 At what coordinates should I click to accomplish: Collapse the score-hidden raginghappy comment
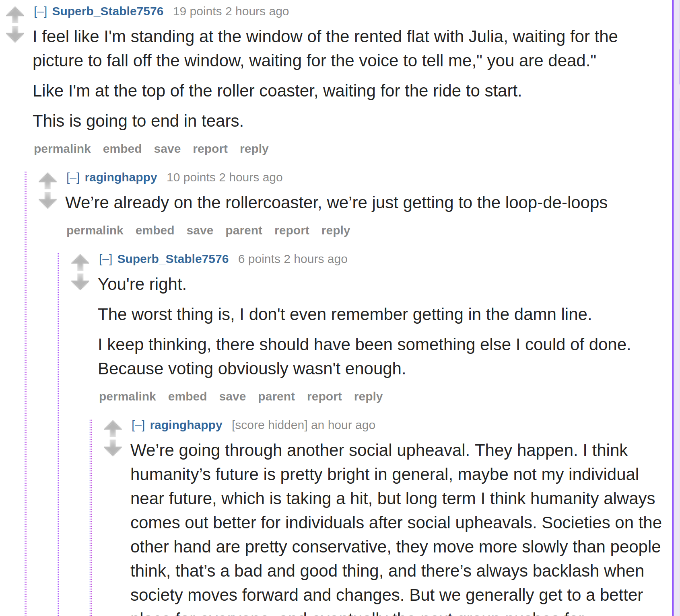pos(138,425)
